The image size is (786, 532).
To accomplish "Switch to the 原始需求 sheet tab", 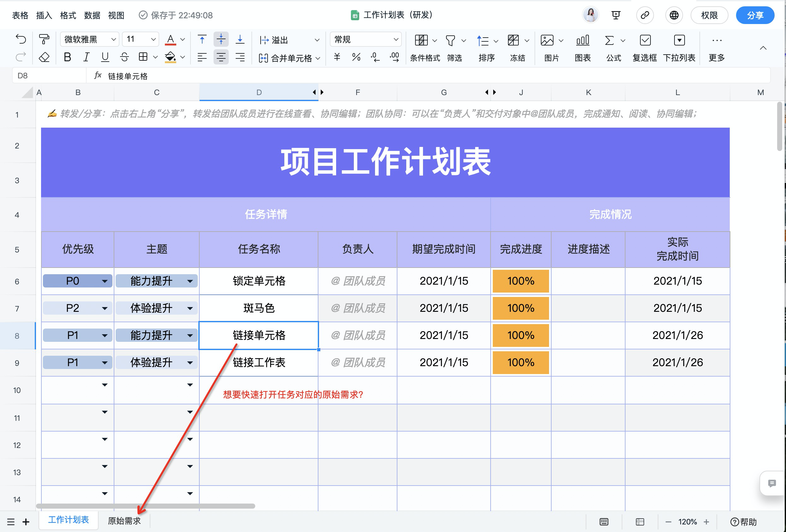I will tap(124, 521).
